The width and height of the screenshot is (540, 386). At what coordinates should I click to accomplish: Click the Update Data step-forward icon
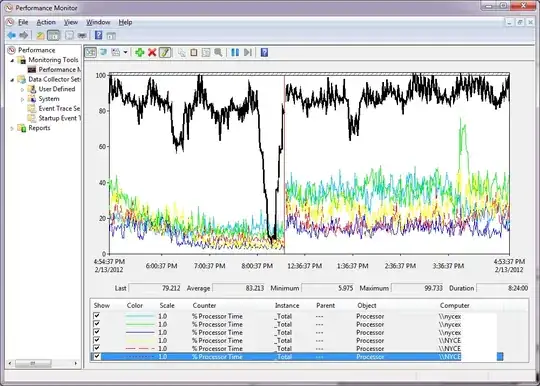[248, 52]
